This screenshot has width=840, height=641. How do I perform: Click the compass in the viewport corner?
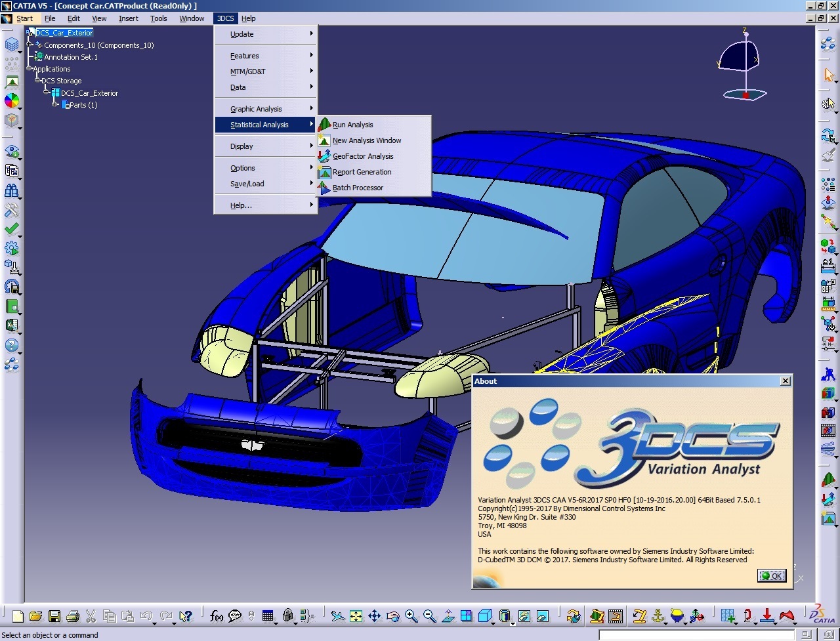pos(744,64)
